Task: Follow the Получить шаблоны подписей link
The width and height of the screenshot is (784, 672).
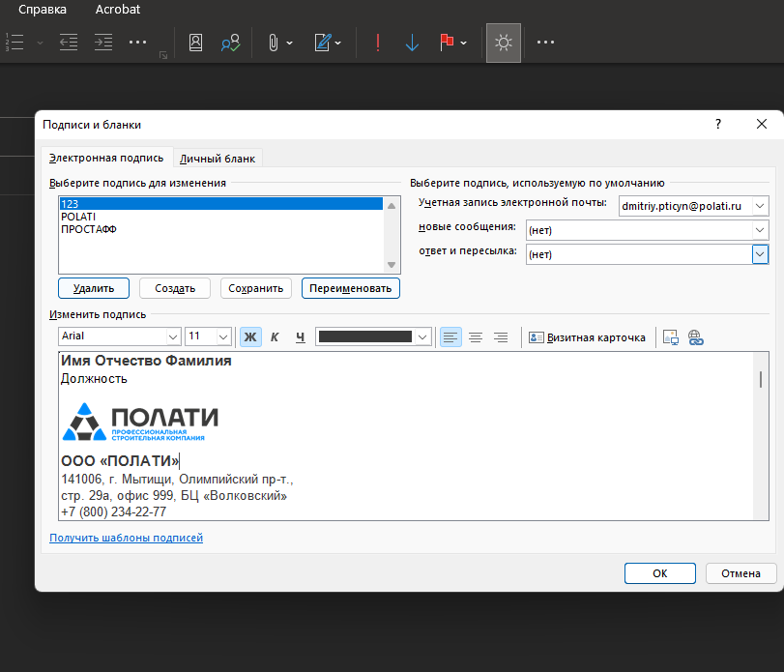Action: pyautogui.click(x=126, y=539)
